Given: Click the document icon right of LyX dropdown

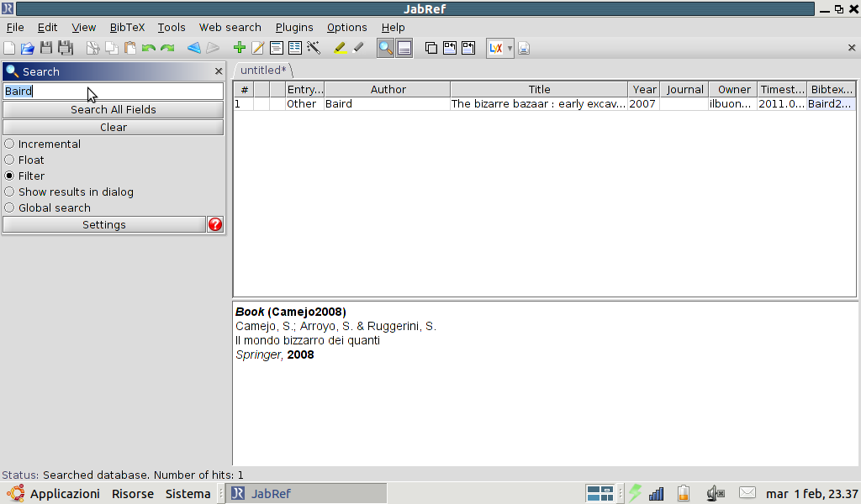Looking at the screenshot, I should tap(524, 48).
